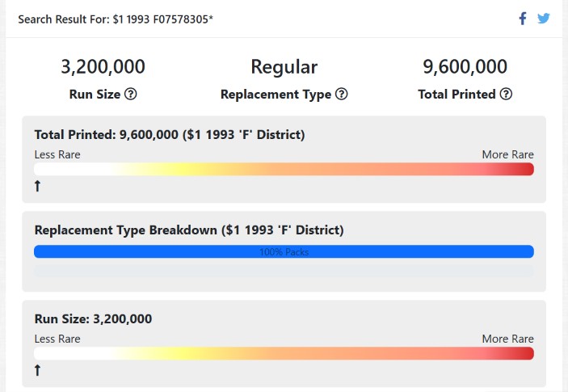Open Run Size help question mark
568x392 pixels.
click(130, 95)
